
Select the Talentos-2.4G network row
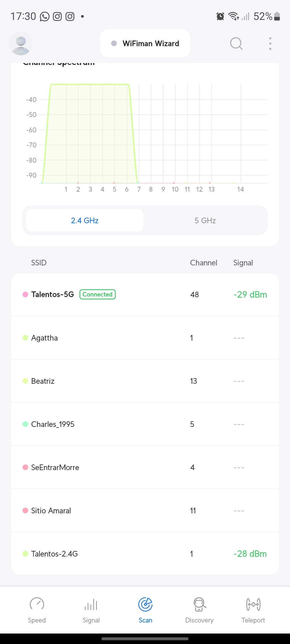coord(145,554)
